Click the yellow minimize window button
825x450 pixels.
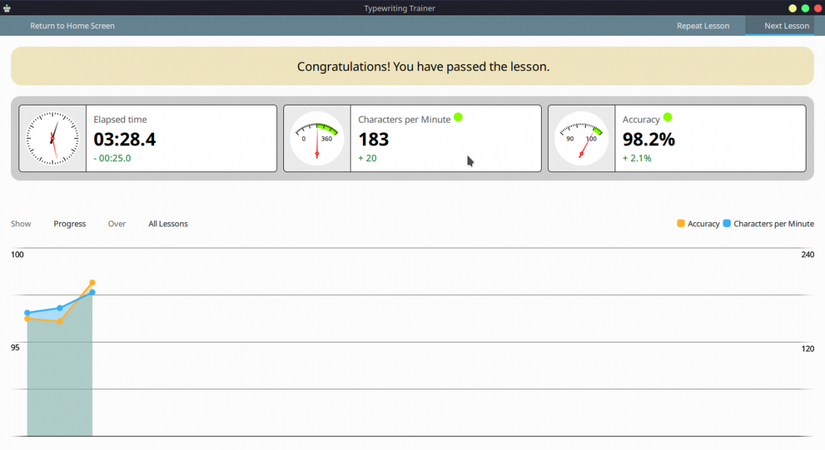pyautogui.click(x=792, y=8)
